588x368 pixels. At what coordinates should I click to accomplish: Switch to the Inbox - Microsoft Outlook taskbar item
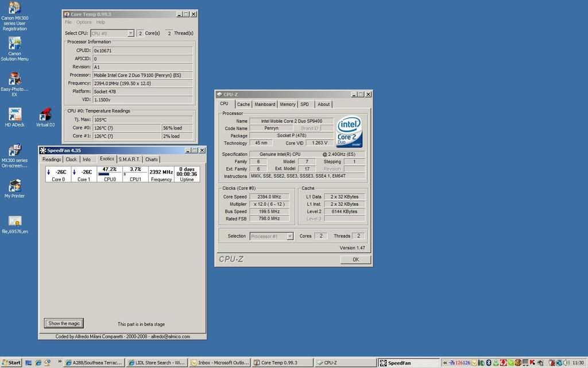(220, 363)
